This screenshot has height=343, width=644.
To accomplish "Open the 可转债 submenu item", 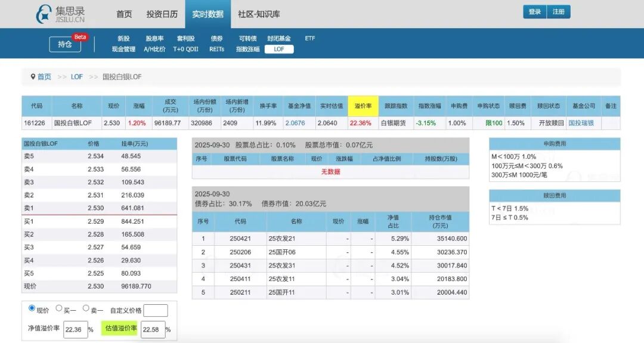I will tap(247, 38).
